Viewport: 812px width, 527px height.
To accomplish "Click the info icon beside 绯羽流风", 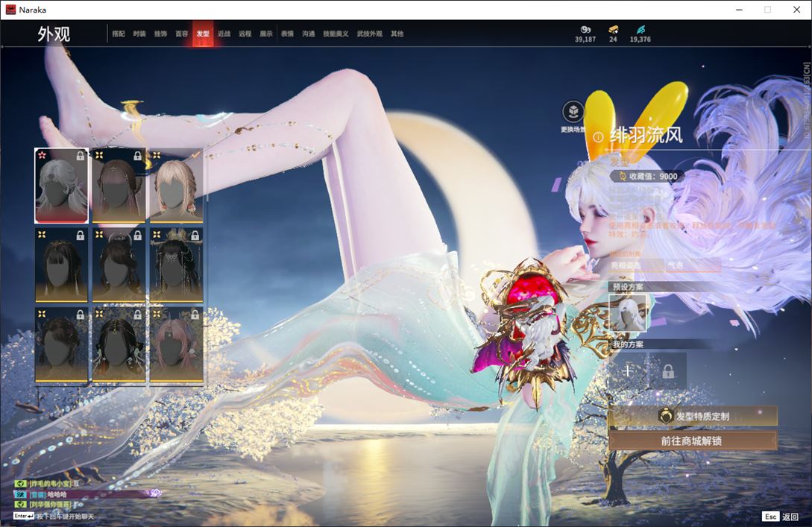I will [598, 137].
